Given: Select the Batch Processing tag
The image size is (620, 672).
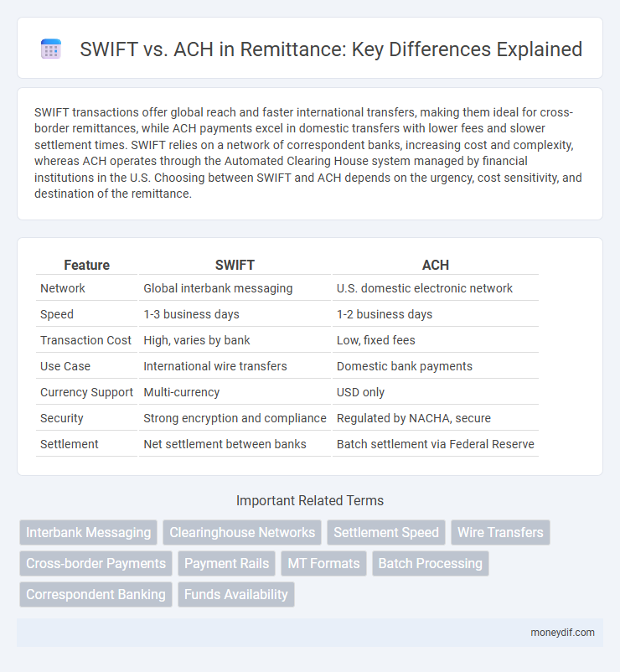Looking at the screenshot, I should click(430, 563).
